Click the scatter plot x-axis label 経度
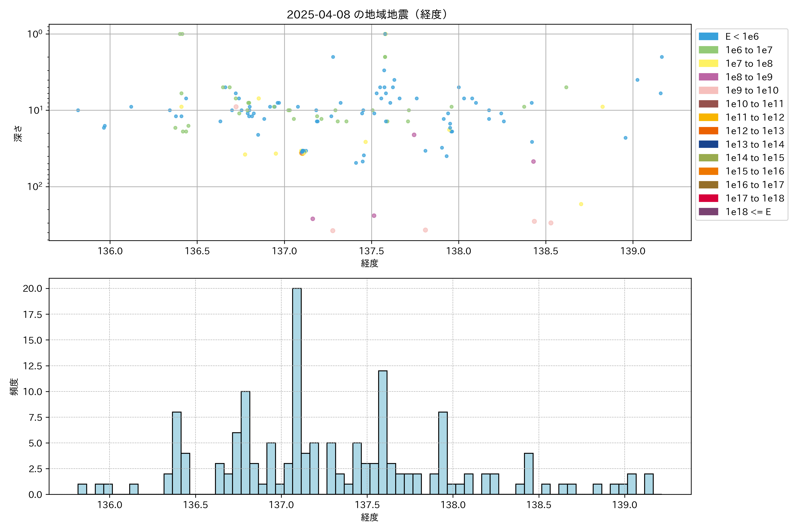The height and width of the screenshot is (532, 798). click(370, 263)
